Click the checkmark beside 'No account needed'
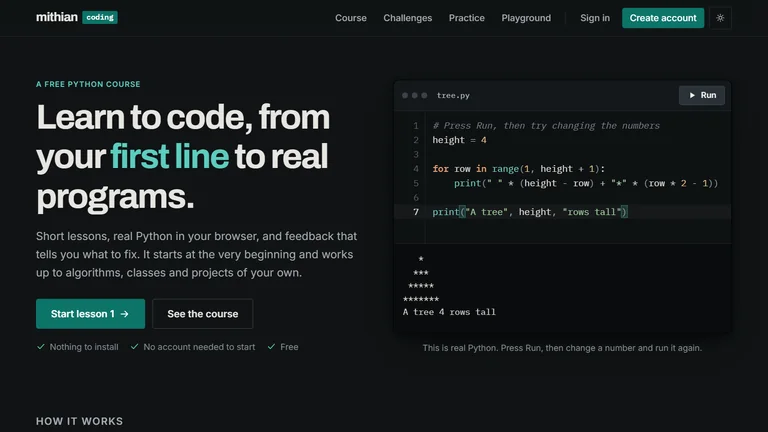 (x=134, y=347)
